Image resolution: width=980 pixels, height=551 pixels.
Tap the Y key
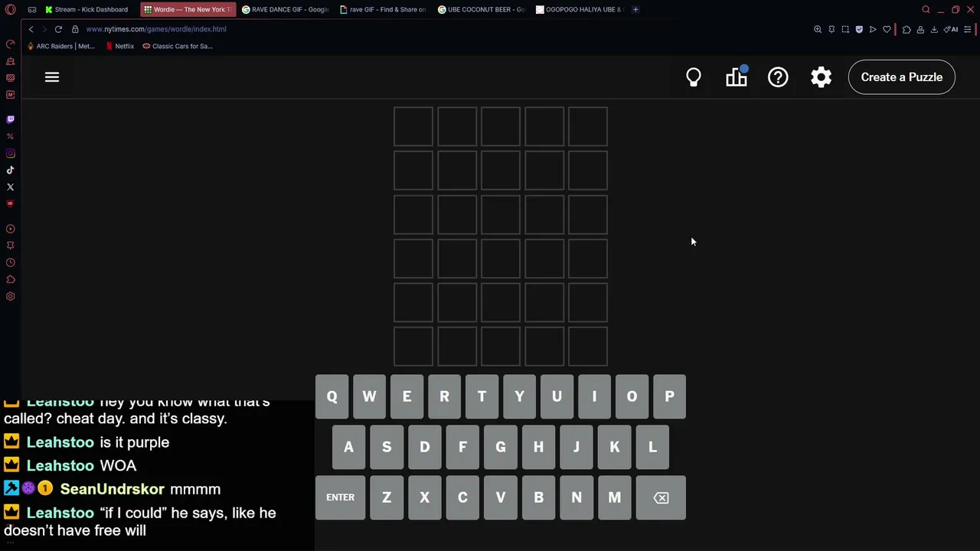point(519,396)
